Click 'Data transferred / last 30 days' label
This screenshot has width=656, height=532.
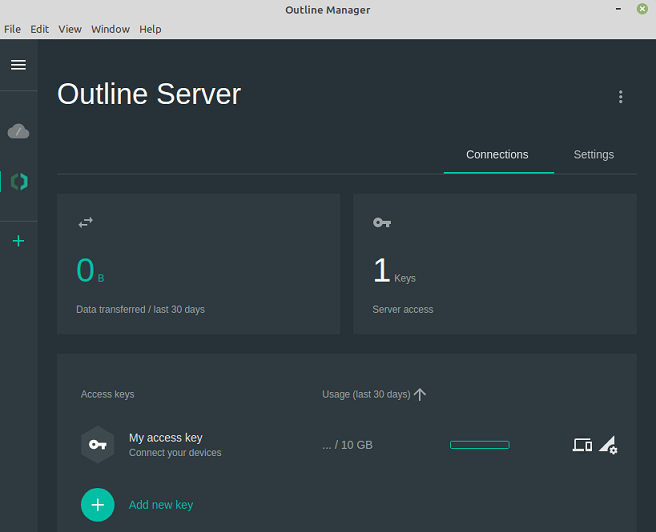[141, 309]
